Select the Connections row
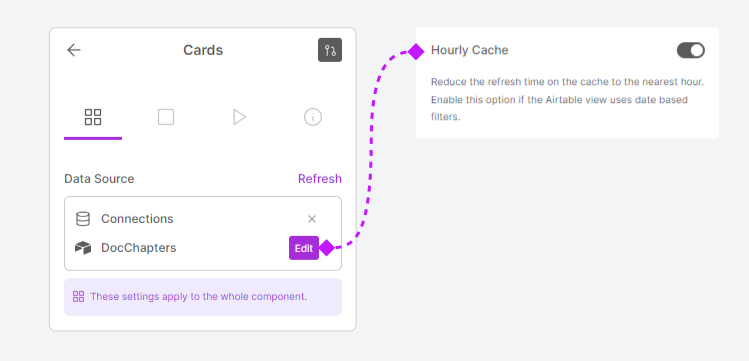Viewport: 749px width, 361px height. [x=203, y=219]
